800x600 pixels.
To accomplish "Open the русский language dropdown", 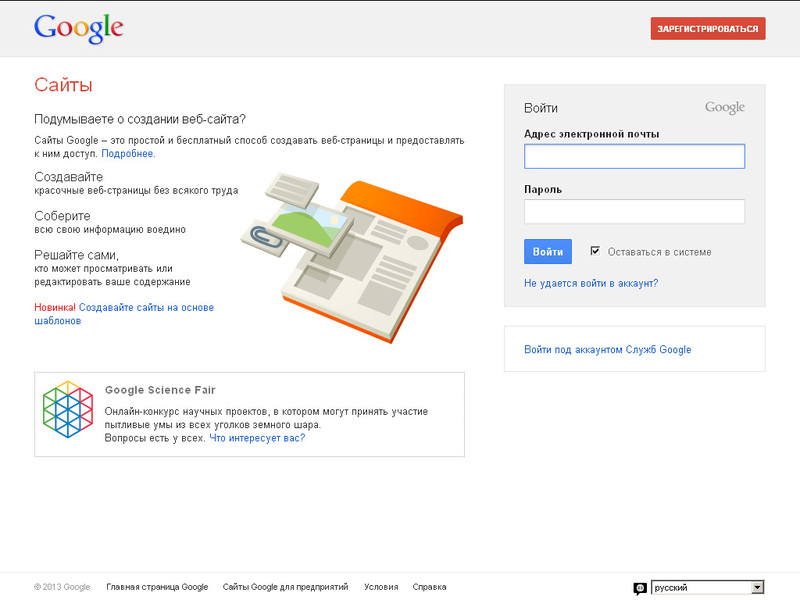I will click(x=700, y=588).
